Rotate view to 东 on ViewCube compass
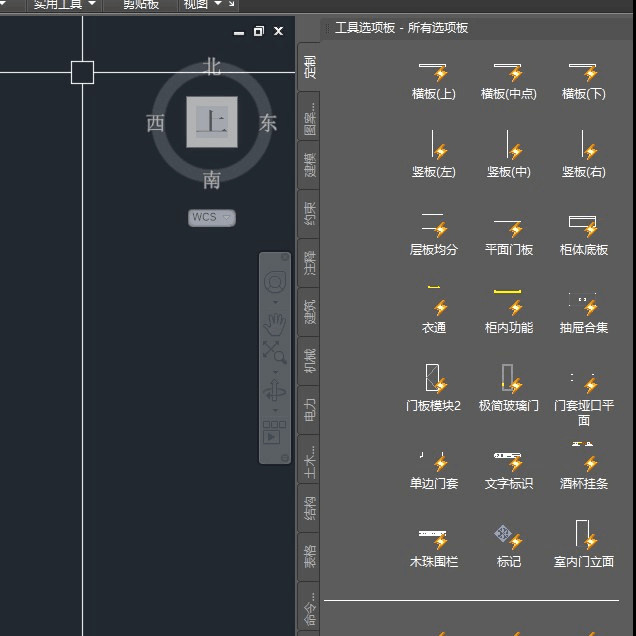The width and height of the screenshot is (636, 636). click(268, 123)
